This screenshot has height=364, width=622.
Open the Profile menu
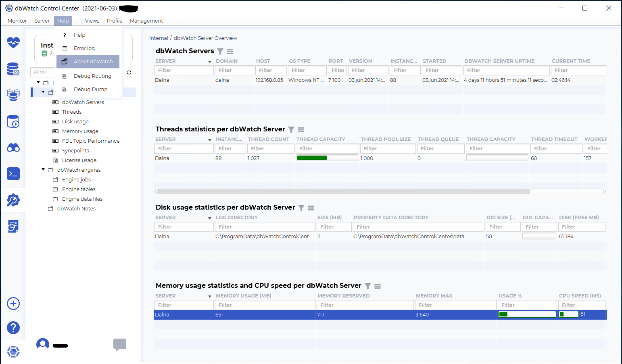pos(115,21)
